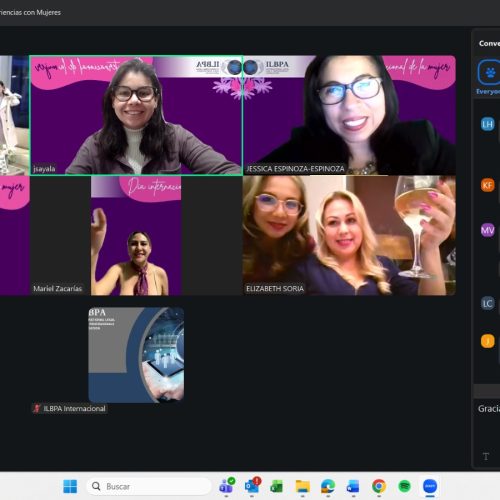This screenshot has height=500, width=500.
Task: Click the ELIZABETH SORIA name label
Action: coord(275,289)
